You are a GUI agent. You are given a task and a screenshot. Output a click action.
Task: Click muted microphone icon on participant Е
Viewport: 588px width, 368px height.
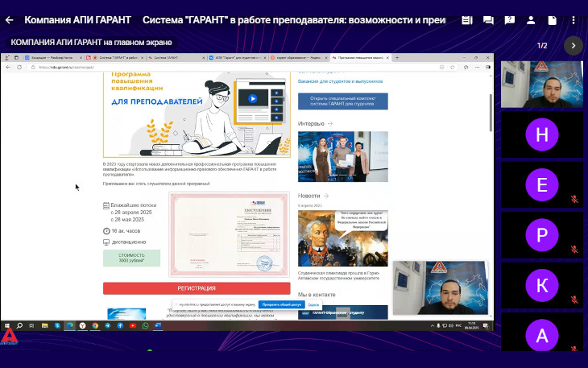click(x=574, y=199)
